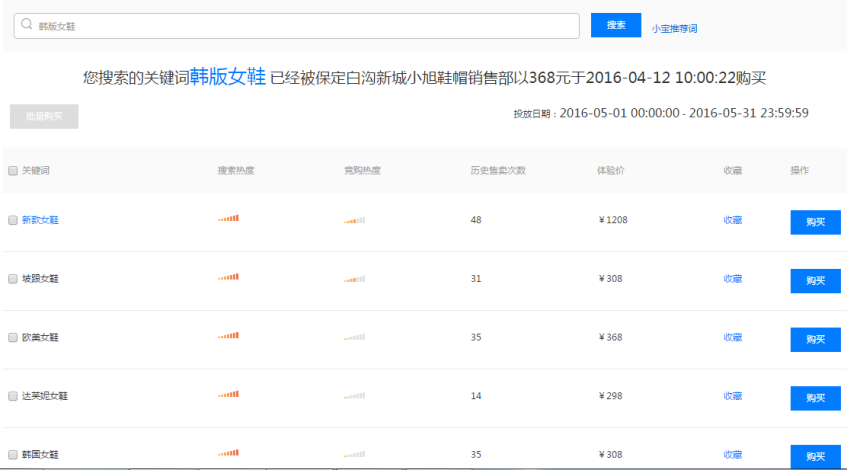Image resolution: width=847 pixels, height=470 pixels.
Task: Open the 小宝推荐词 link
Action: 674,29
